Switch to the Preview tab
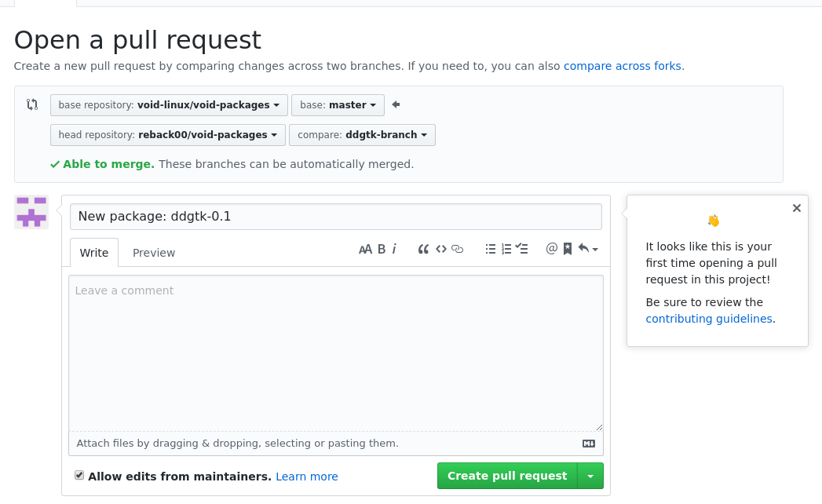 tap(154, 253)
